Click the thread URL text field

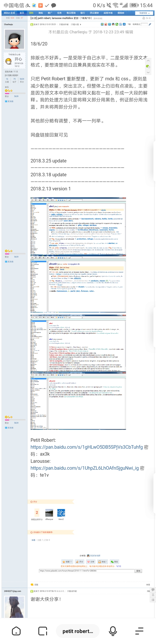[x=86, y=571]
